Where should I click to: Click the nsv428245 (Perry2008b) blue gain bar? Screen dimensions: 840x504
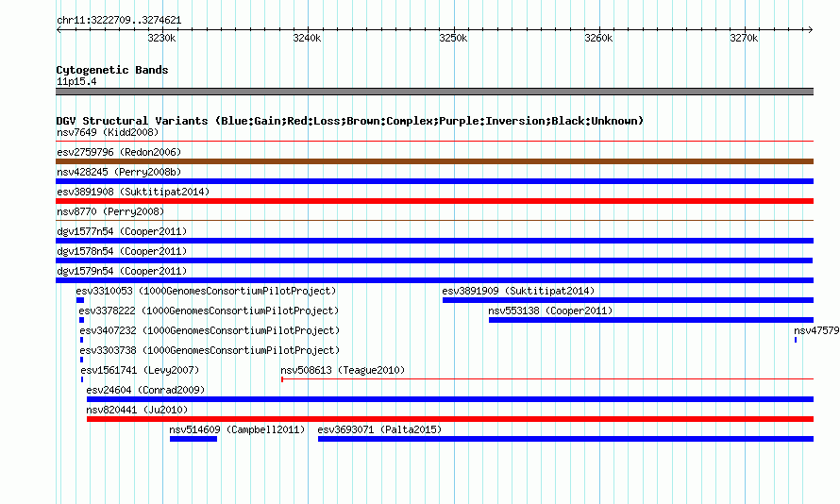point(434,181)
